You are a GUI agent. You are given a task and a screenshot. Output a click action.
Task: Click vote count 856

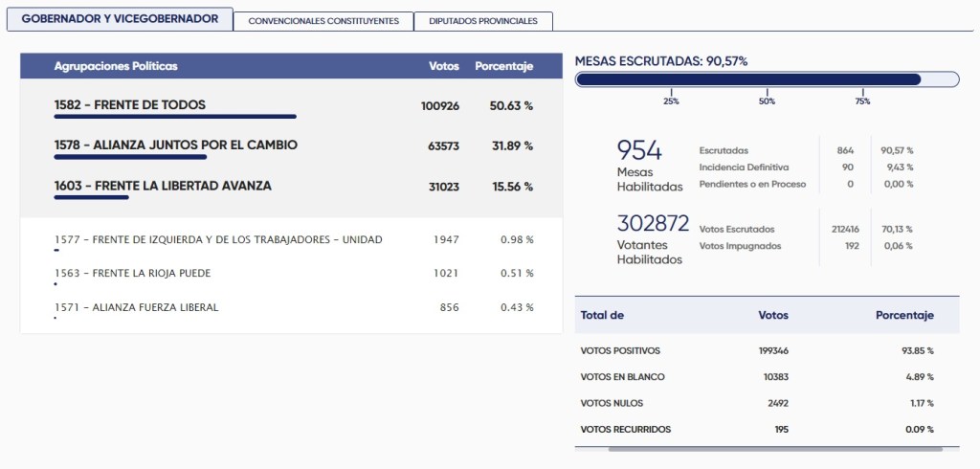tap(449, 307)
